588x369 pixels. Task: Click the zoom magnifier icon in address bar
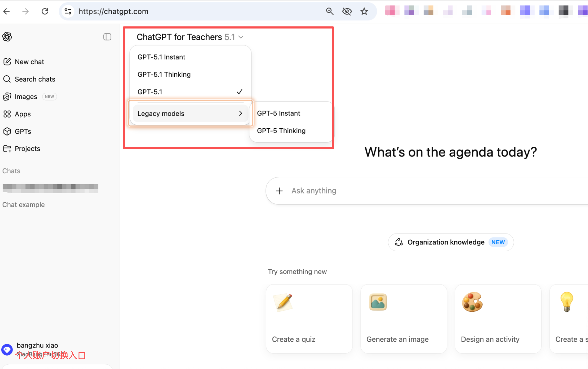(x=329, y=11)
